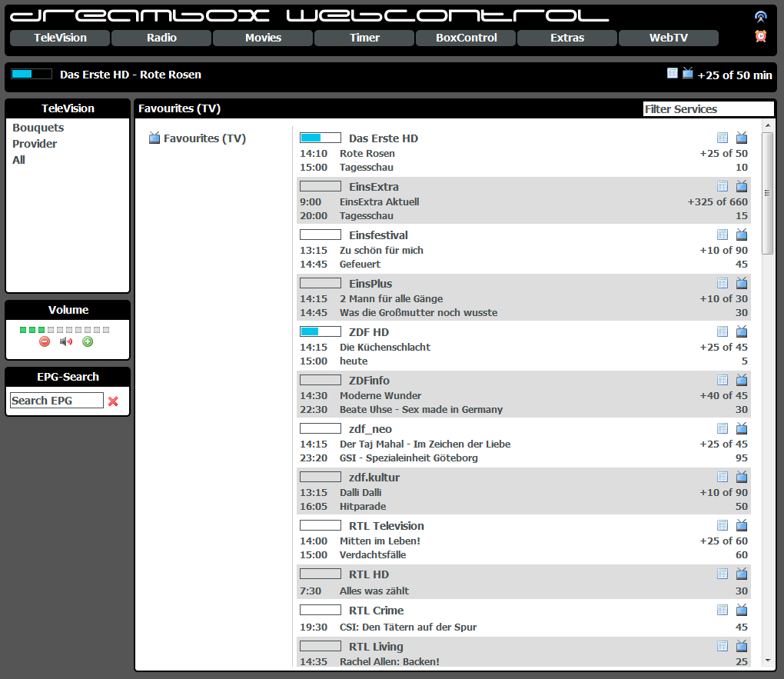The width and height of the screenshot is (784, 679).
Task: Stream RTL Crime via its TV icon
Action: [742, 610]
